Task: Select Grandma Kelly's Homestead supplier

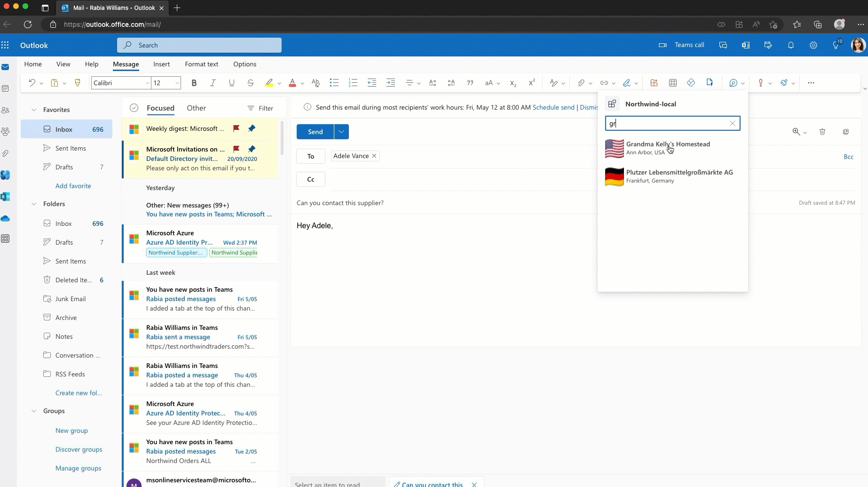Action: (x=672, y=148)
